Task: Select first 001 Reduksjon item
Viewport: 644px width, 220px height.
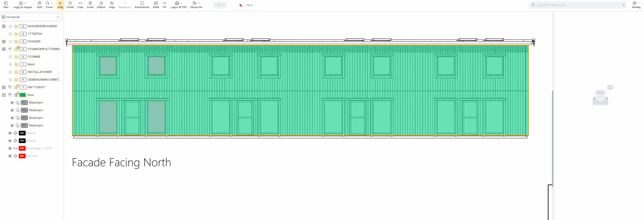Action: [x=32, y=103]
